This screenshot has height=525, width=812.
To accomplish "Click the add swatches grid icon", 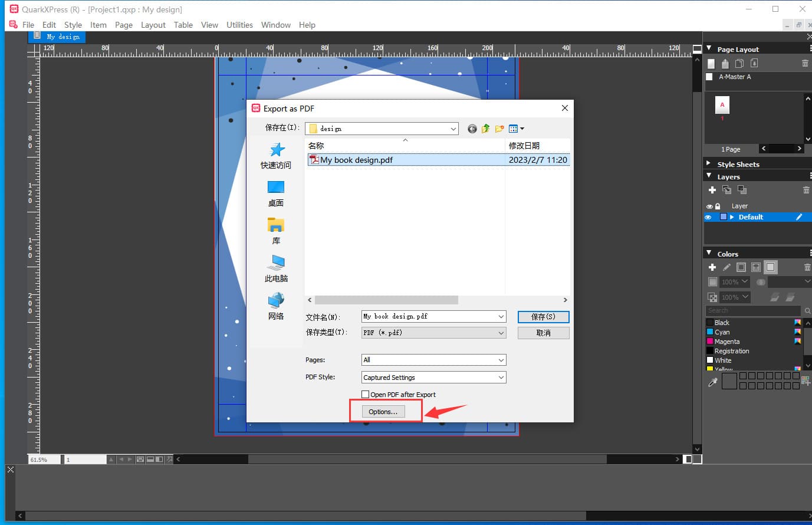I will (806, 380).
